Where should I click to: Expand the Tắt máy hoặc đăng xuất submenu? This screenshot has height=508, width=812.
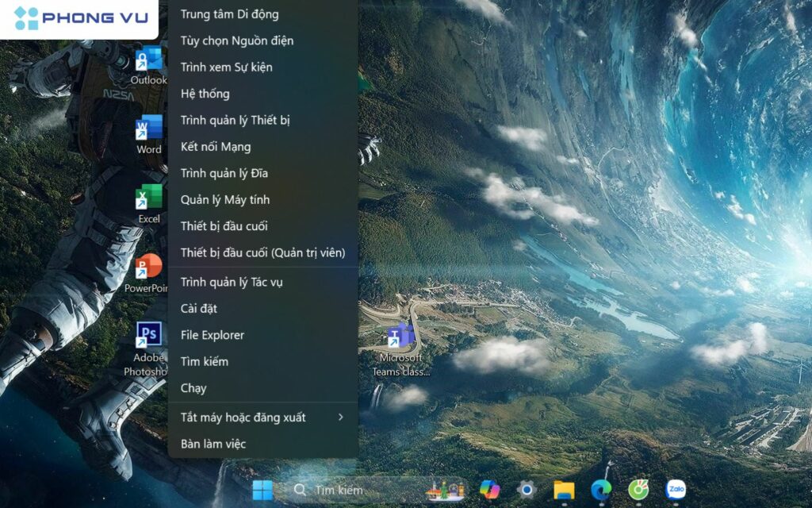pyautogui.click(x=241, y=416)
